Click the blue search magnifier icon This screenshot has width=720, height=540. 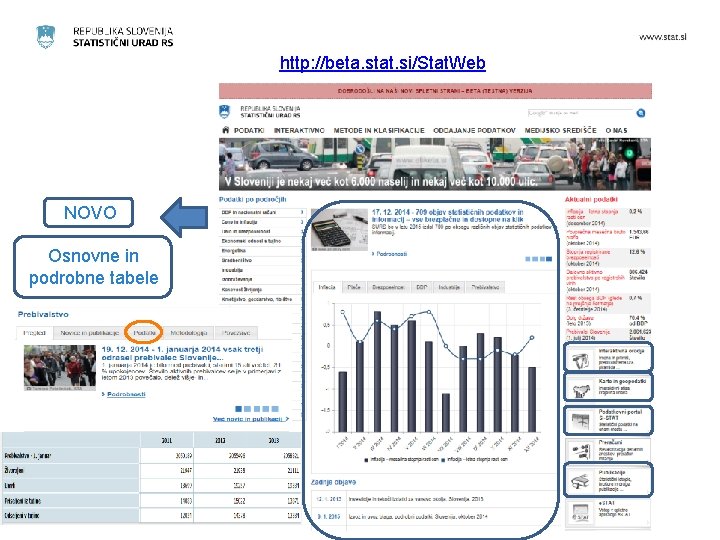[x=641, y=113]
